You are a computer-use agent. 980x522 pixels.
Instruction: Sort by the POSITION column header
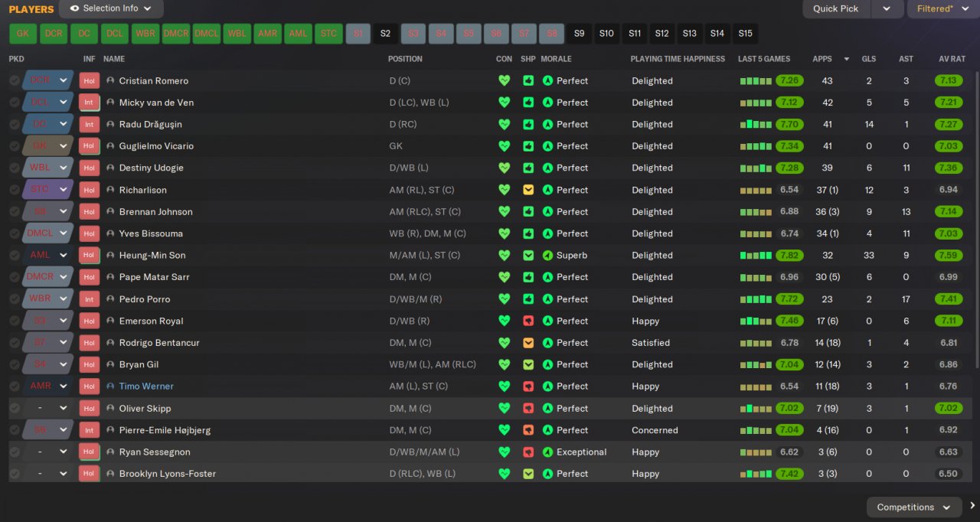tap(405, 59)
